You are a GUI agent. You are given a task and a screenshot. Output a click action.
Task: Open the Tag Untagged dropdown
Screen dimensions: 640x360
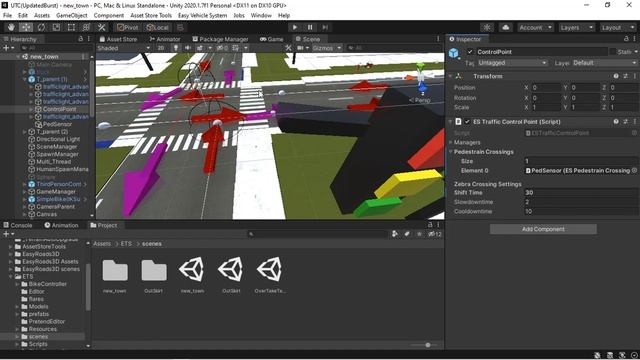(512, 63)
